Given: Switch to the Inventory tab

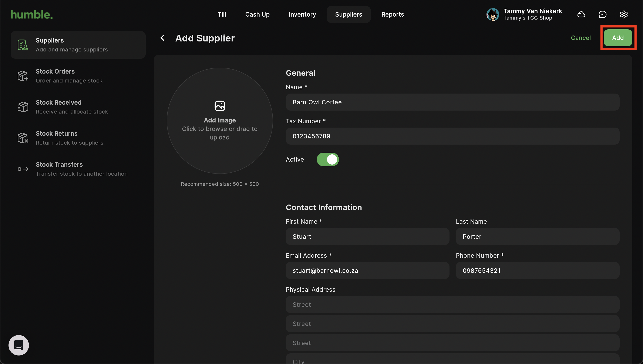Looking at the screenshot, I should [302, 14].
